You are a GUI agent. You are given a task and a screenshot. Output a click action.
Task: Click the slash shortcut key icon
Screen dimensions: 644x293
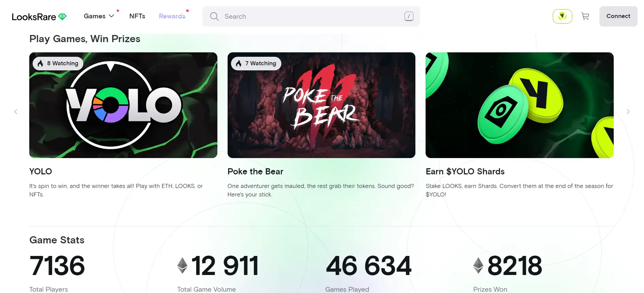[x=409, y=16]
